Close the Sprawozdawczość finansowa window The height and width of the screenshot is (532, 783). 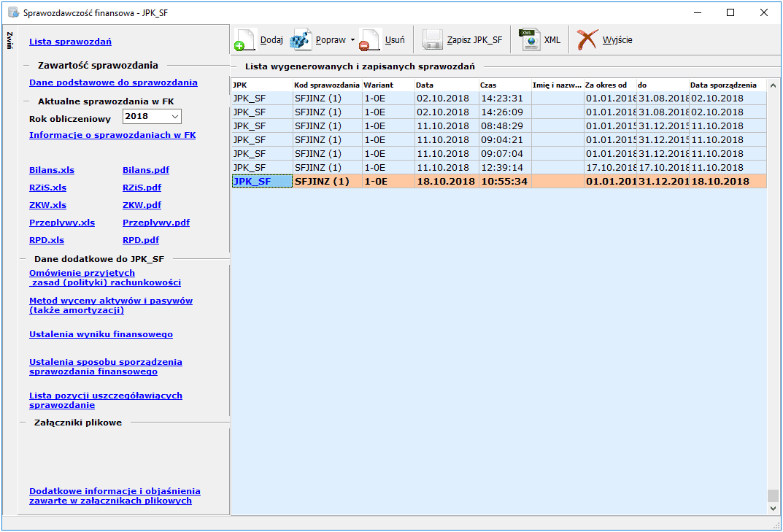click(764, 12)
